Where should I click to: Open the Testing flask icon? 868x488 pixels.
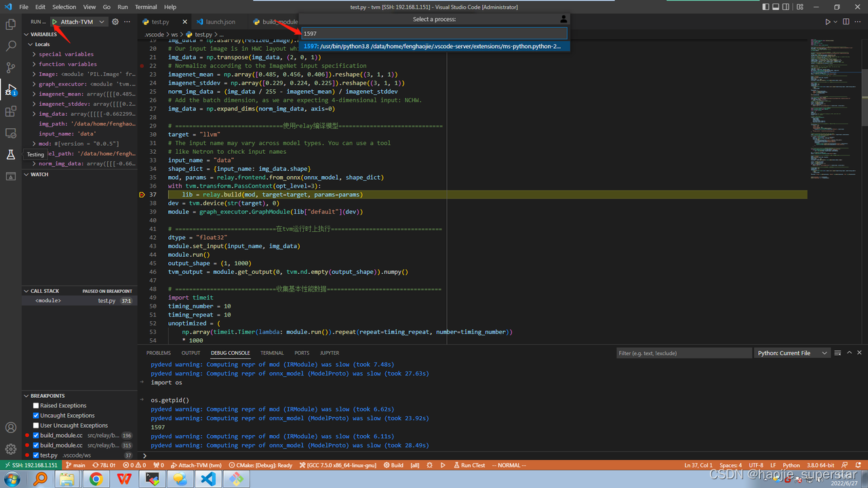pyautogui.click(x=11, y=155)
